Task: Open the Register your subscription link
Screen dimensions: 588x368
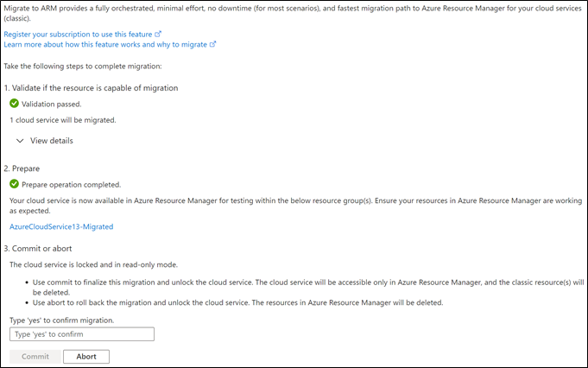Action: click(78, 35)
